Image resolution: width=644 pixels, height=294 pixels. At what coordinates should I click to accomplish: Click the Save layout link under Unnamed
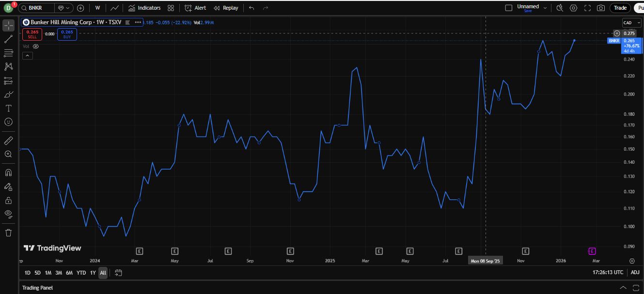tap(528, 11)
